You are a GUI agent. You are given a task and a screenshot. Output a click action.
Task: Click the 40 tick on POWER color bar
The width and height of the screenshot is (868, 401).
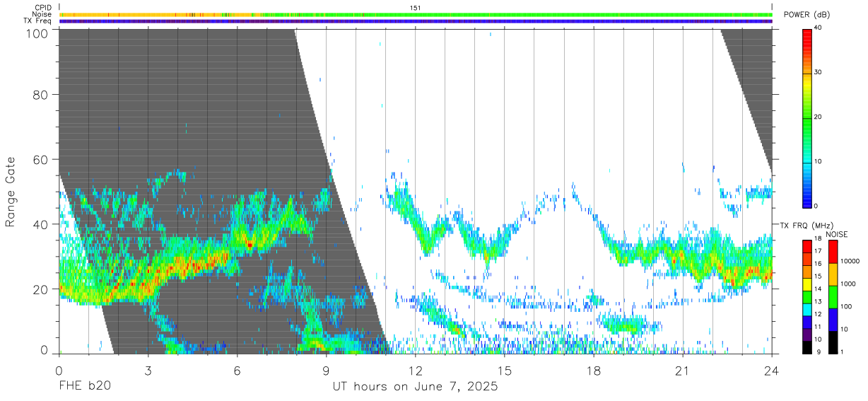click(817, 28)
